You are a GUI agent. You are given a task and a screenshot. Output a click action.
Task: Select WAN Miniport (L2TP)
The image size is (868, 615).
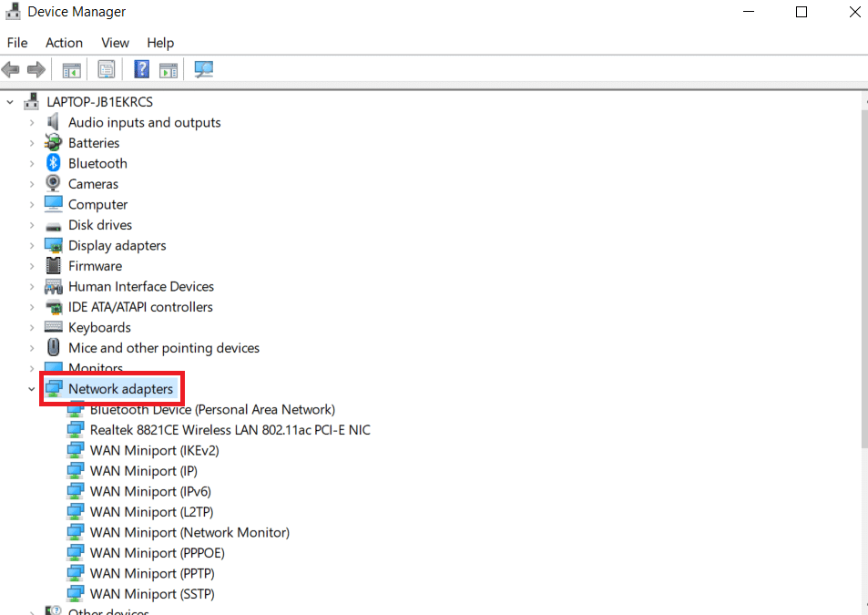[152, 511]
